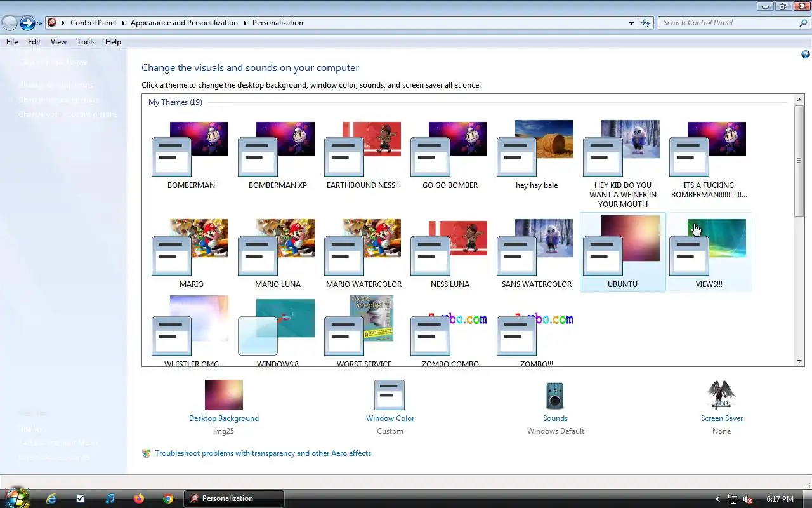Open the 6:17 PM taskbar clock
The height and width of the screenshot is (508, 812).
tap(780, 499)
